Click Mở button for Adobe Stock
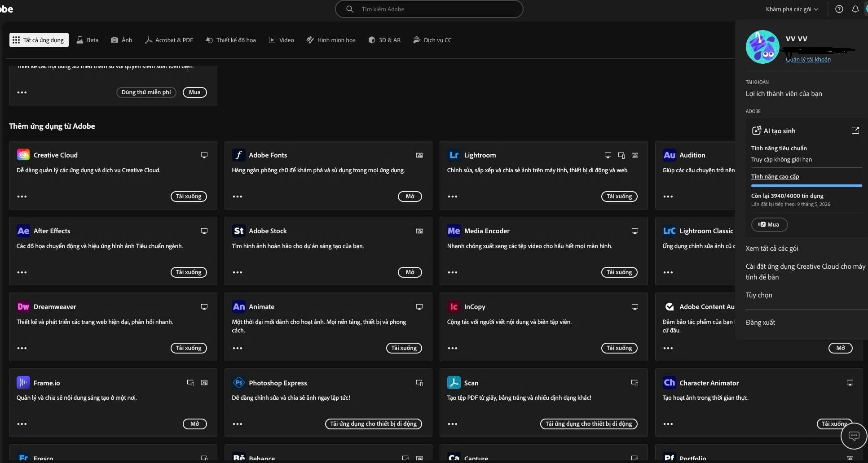 pos(410,272)
